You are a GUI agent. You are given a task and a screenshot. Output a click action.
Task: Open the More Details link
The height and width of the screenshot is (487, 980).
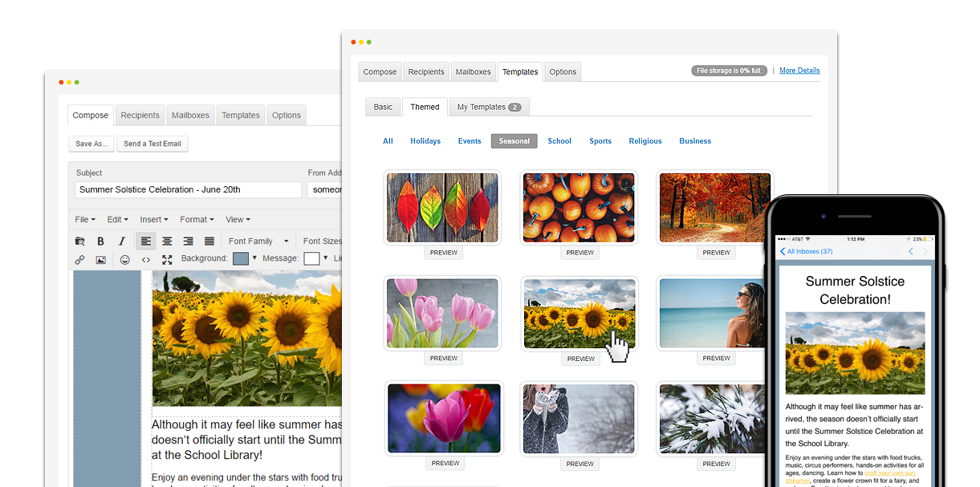click(799, 71)
